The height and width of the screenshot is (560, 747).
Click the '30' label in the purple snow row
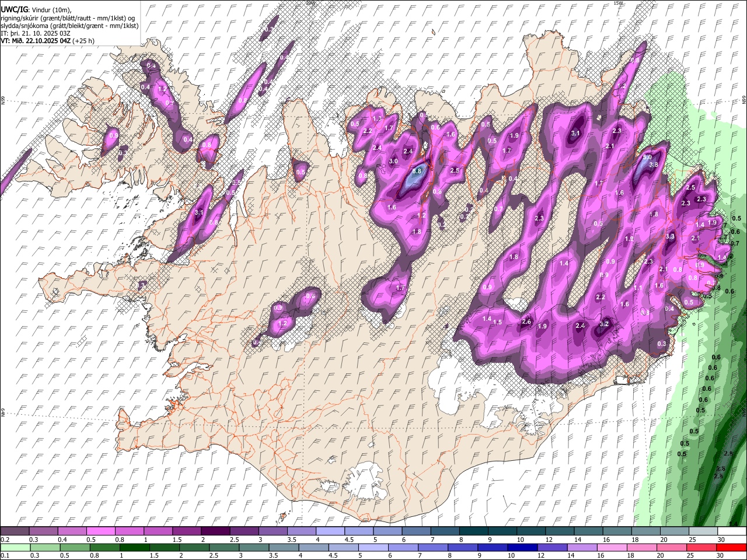point(721,540)
